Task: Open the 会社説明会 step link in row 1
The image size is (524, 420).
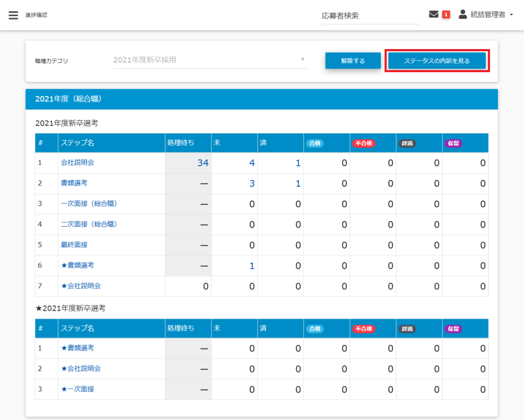Action: (x=77, y=163)
